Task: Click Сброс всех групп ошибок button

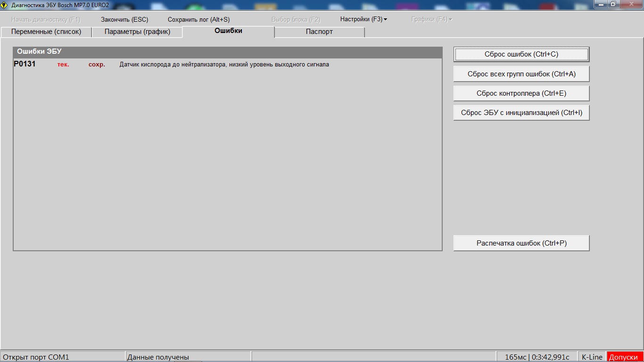Action: [521, 74]
